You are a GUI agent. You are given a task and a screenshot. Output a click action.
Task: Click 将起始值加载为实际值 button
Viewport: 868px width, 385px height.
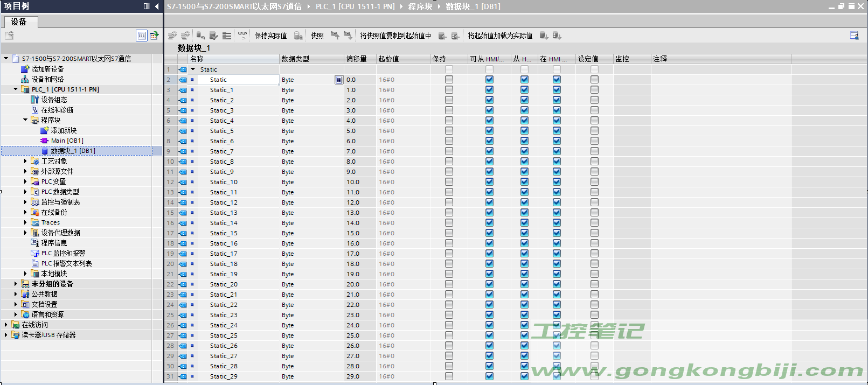coord(500,36)
